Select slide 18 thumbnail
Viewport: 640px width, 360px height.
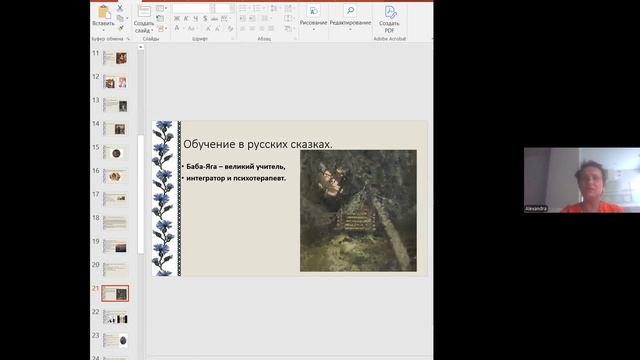tap(115, 223)
